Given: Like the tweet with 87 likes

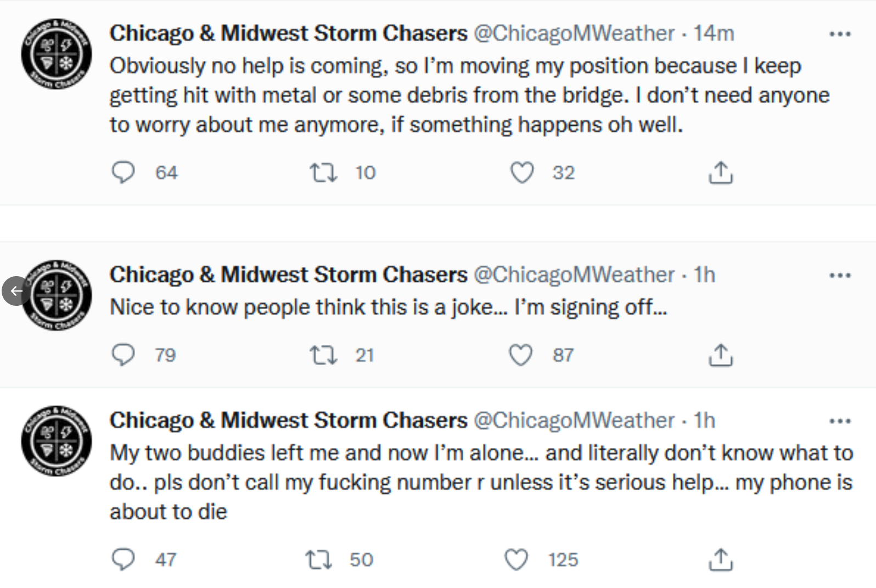Looking at the screenshot, I should [521, 355].
